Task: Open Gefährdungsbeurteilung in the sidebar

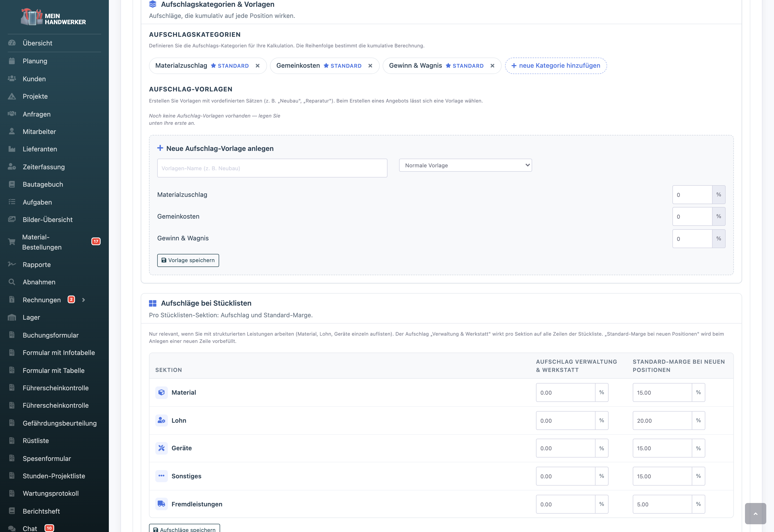Action: [60, 423]
